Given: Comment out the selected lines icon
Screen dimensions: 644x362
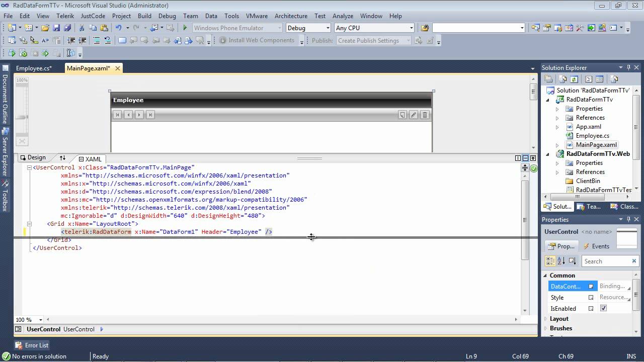Looking at the screenshot, I should click(x=97, y=40).
